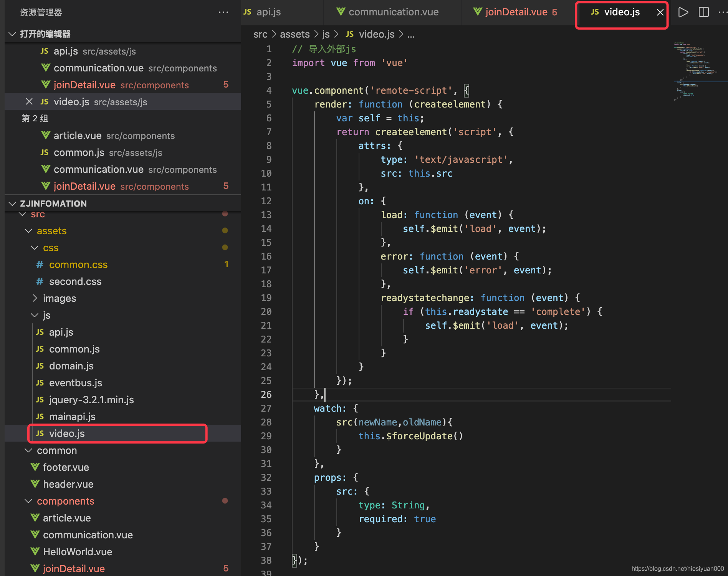Open the editor more actions ellipsis menu
This screenshot has height=576, width=728.
click(x=722, y=12)
